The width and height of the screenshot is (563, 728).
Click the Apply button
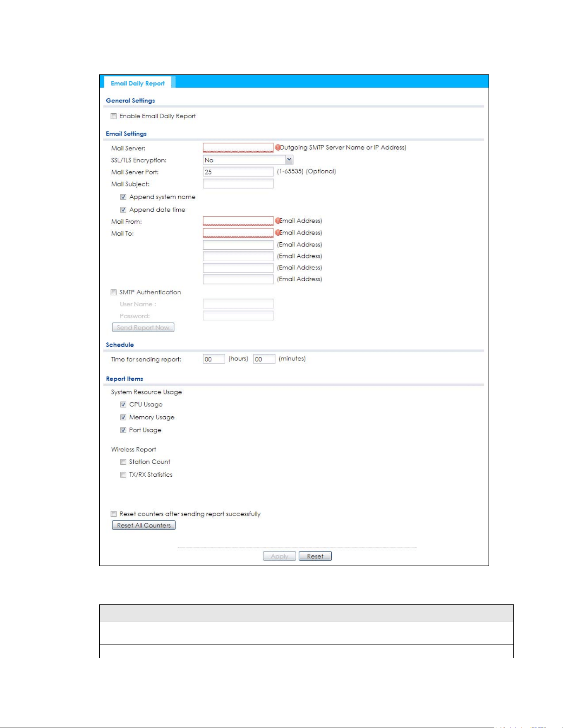point(280,556)
